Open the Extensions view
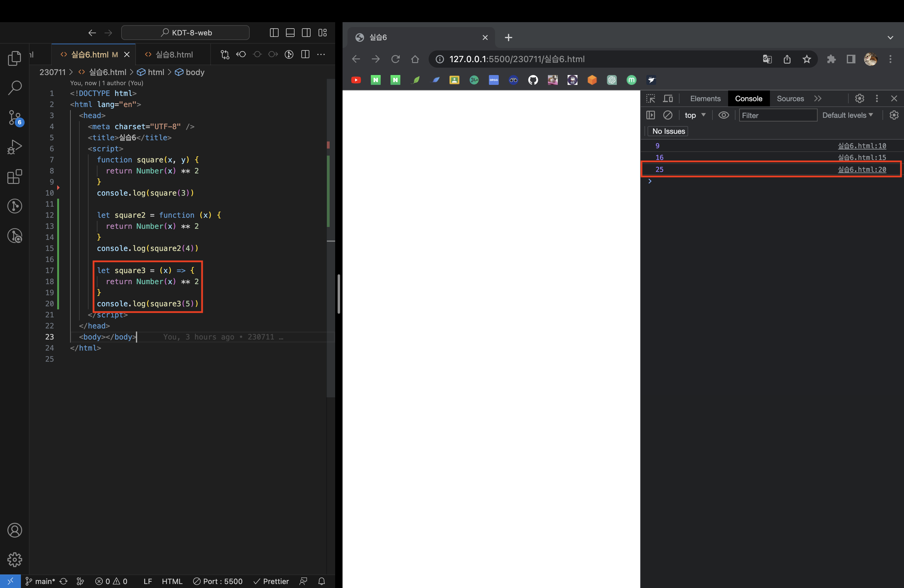Screen dimensions: 904x588 pyautogui.click(x=14, y=176)
